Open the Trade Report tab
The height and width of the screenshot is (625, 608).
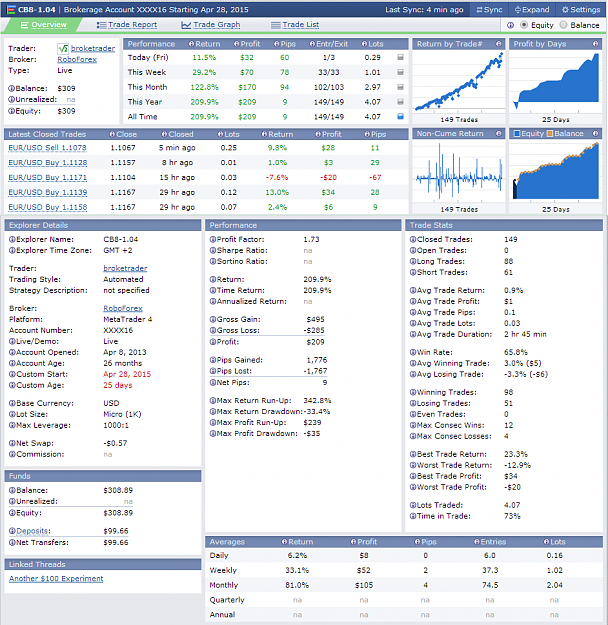[x=127, y=25]
